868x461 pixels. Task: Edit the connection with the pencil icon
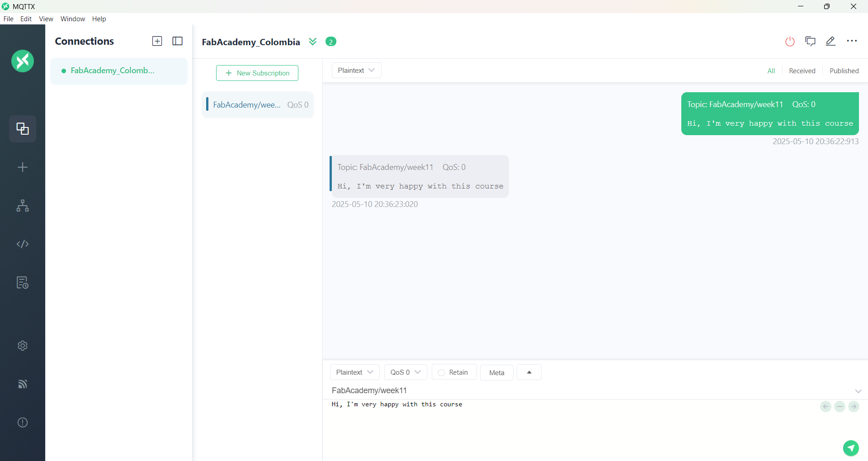click(x=830, y=41)
